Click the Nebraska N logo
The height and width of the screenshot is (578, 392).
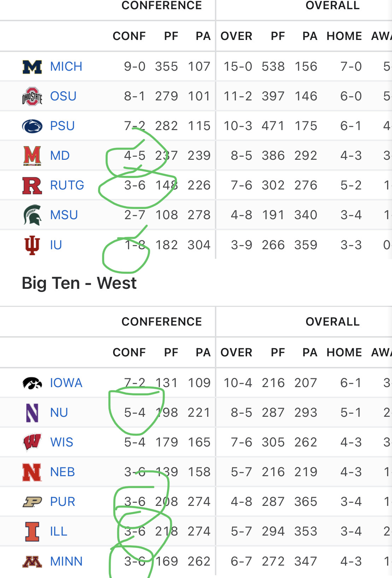point(32,472)
